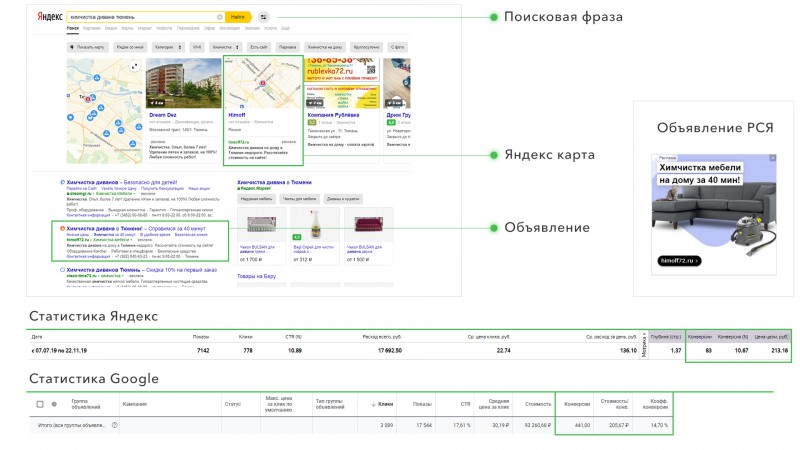Apply the Рядом со мной filter

coord(130,47)
